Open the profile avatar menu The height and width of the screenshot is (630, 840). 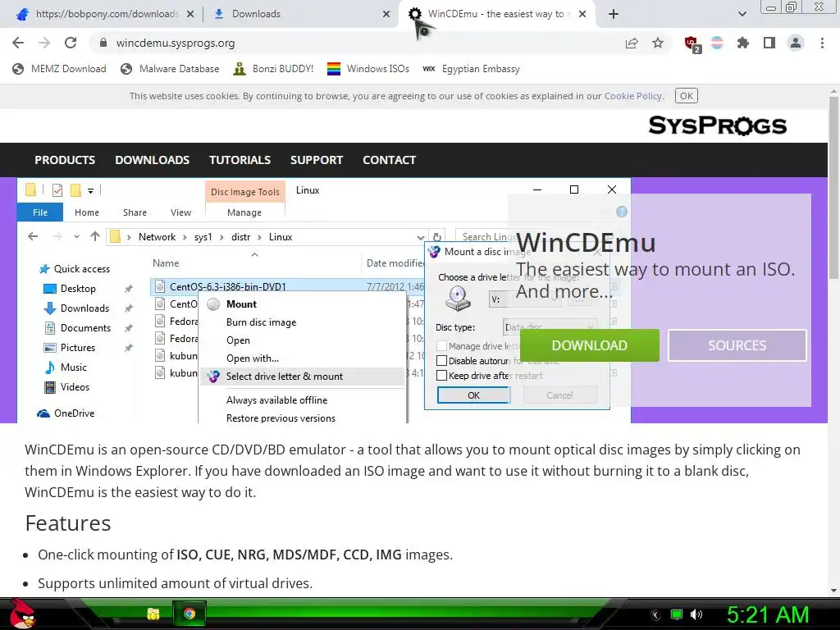[796, 43]
